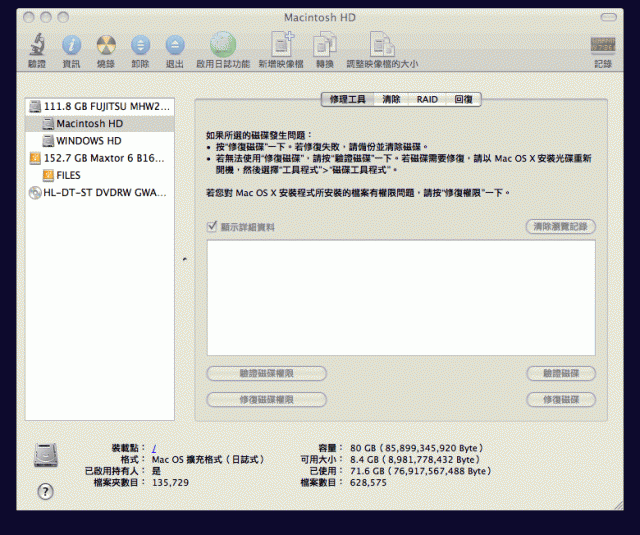The height and width of the screenshot is (535, 640).
Task: Click the hard disk icon near the volume details
Action: (x=46, y=455)
